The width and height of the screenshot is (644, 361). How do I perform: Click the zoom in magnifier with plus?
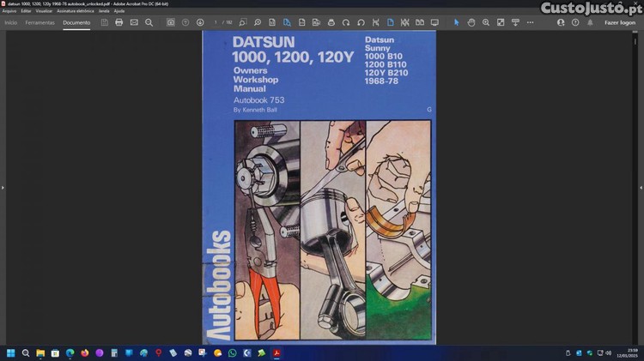pyautogui.click(x=486, y=22)
